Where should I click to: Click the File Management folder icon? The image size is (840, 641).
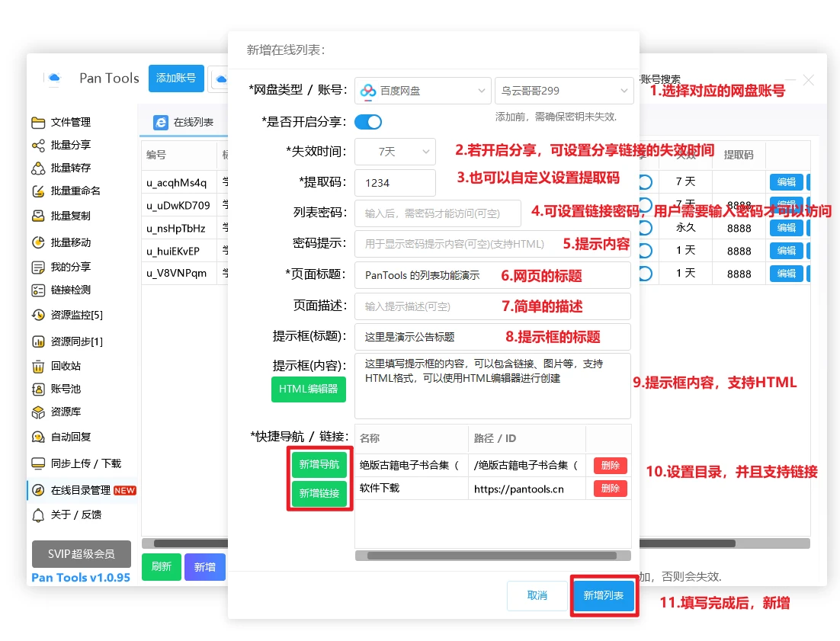coord(38,123)
